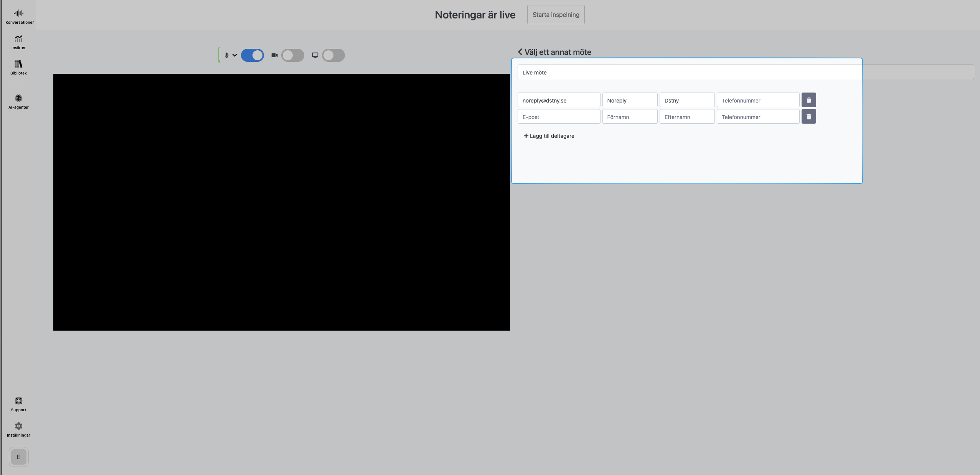Click Lägg till deltagare

click(549, 136)
